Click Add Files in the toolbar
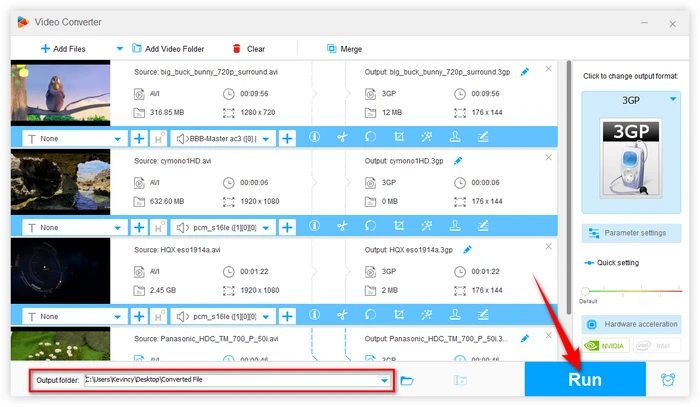 (x=63, y=49)
